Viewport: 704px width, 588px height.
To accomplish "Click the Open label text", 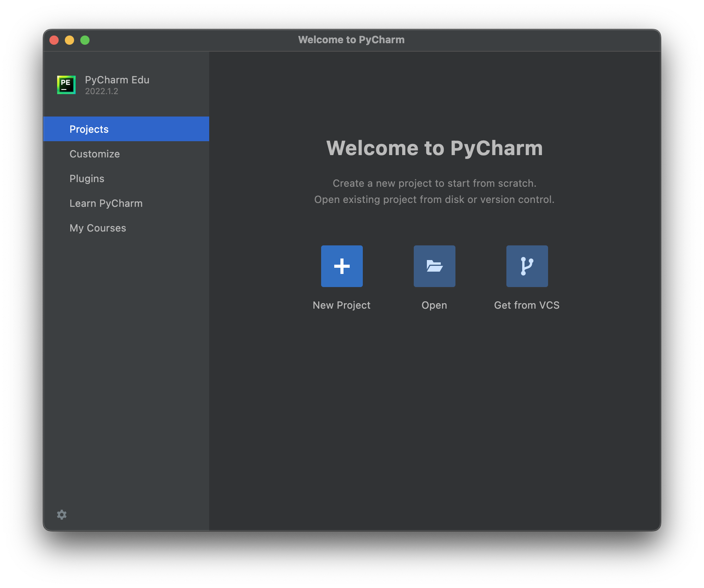I will (434, 305).
